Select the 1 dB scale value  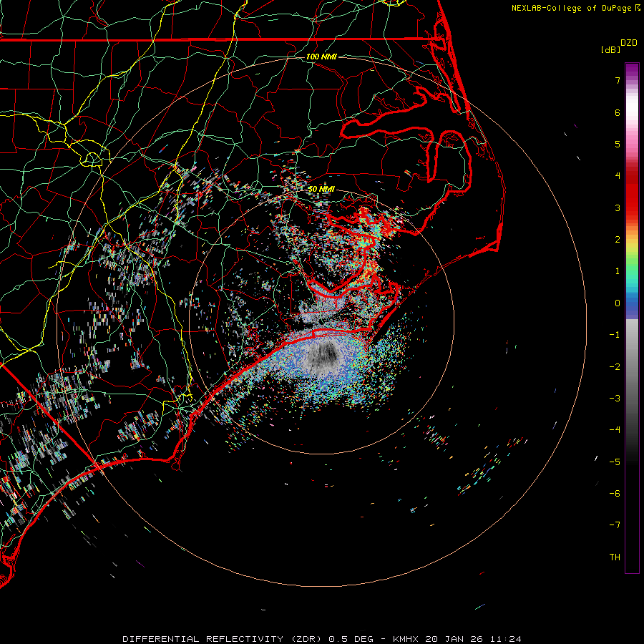coord(618,271)
